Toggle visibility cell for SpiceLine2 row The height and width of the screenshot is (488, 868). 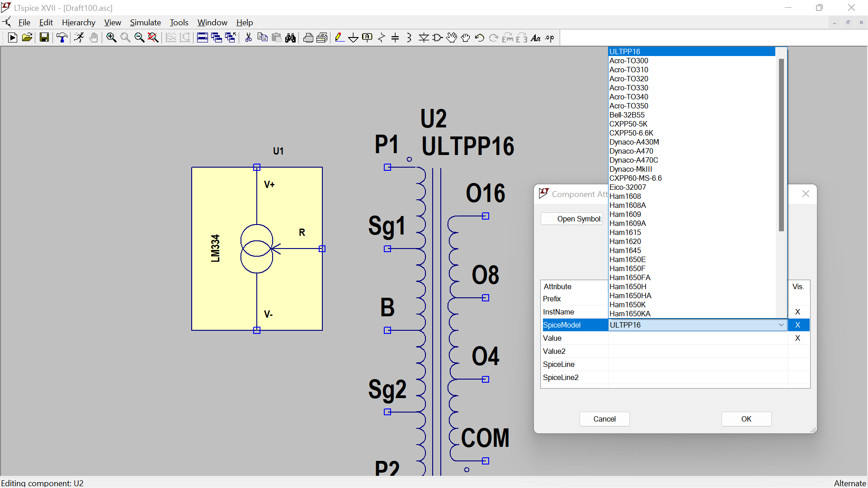(798, 377)
